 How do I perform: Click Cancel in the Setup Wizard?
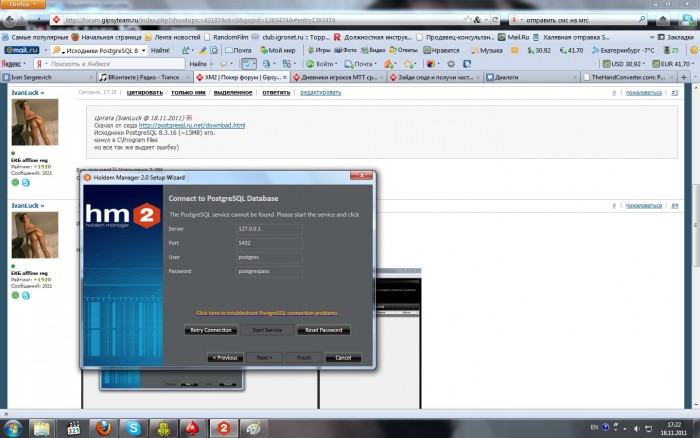pyautogui.click(x=343, y=358)
